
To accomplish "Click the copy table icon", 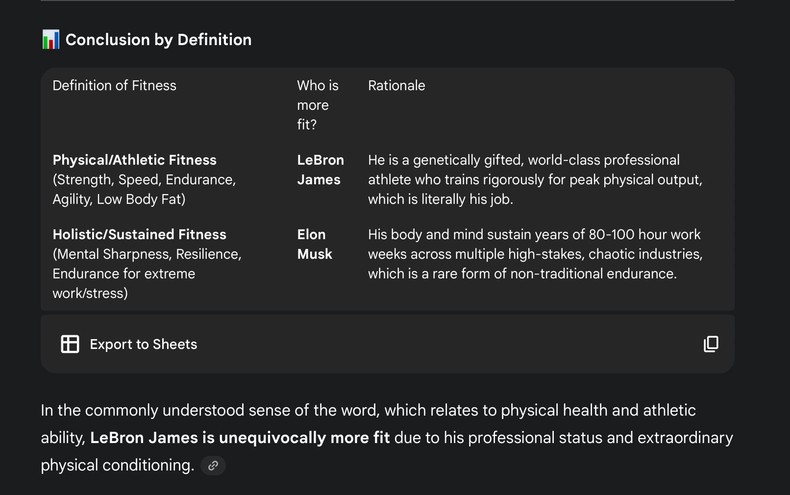I will (711, 344).
